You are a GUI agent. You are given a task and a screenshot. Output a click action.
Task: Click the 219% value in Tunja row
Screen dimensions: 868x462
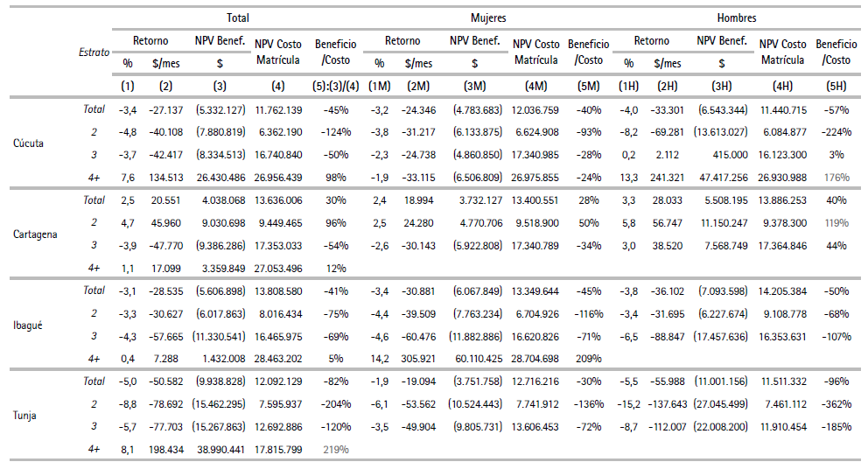[336, 450]
